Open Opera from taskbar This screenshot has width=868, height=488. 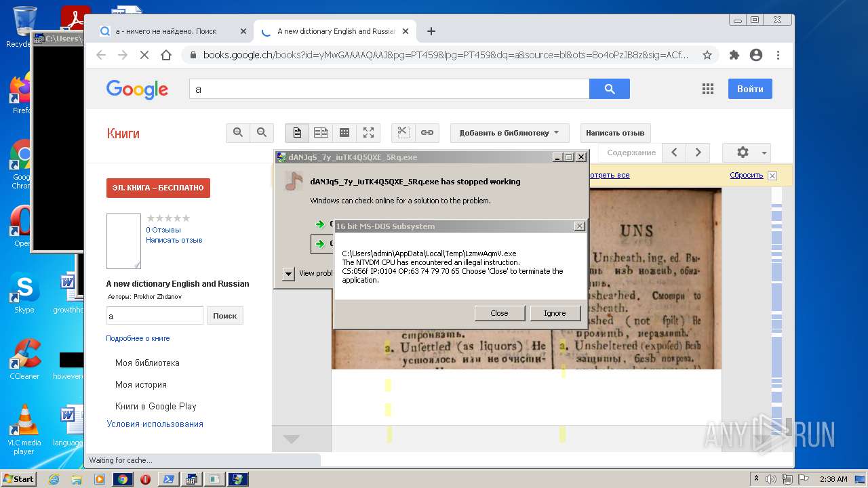(145, 479)
